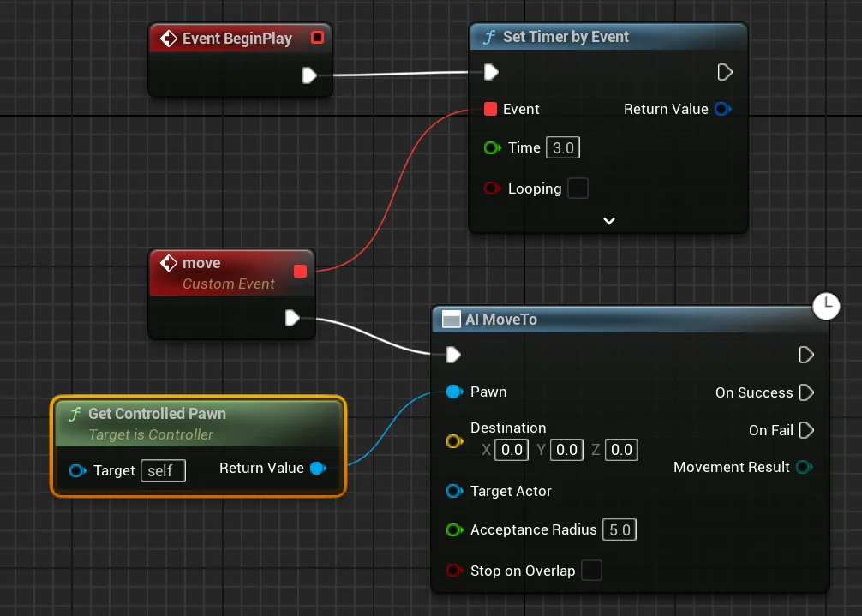Toggle the Stop on Overlap checkbox

pos(591,571)
